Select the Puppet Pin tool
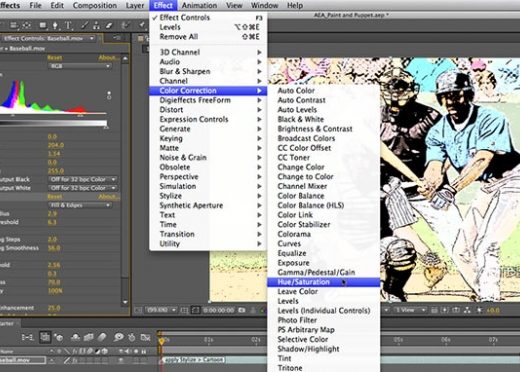This screenshot has width=520, height=372. pyautogui.click(x=142, y=25)
